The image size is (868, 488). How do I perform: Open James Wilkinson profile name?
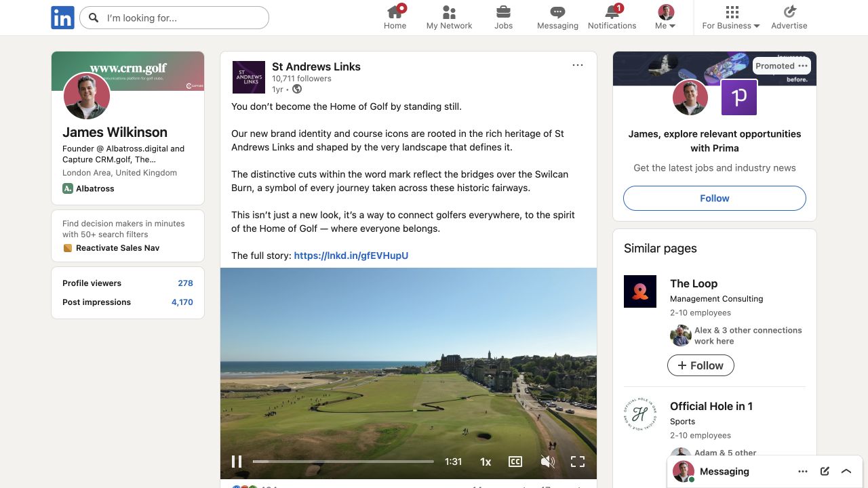pyautogui.click(x=115, y=132)
